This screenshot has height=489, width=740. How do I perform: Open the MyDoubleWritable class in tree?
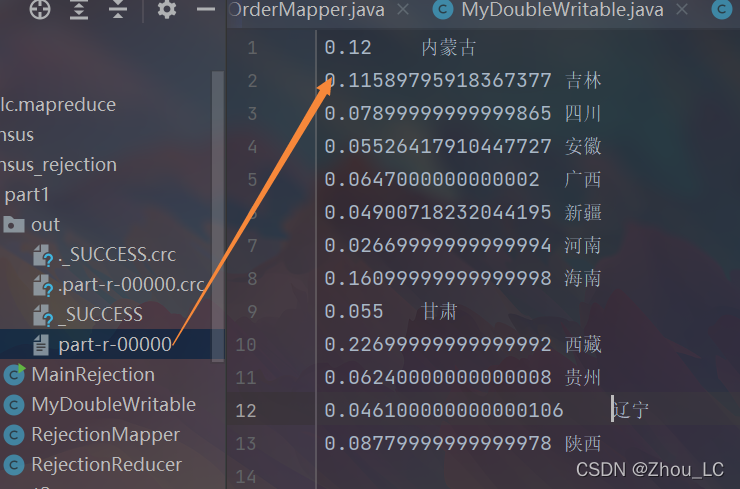114,405
